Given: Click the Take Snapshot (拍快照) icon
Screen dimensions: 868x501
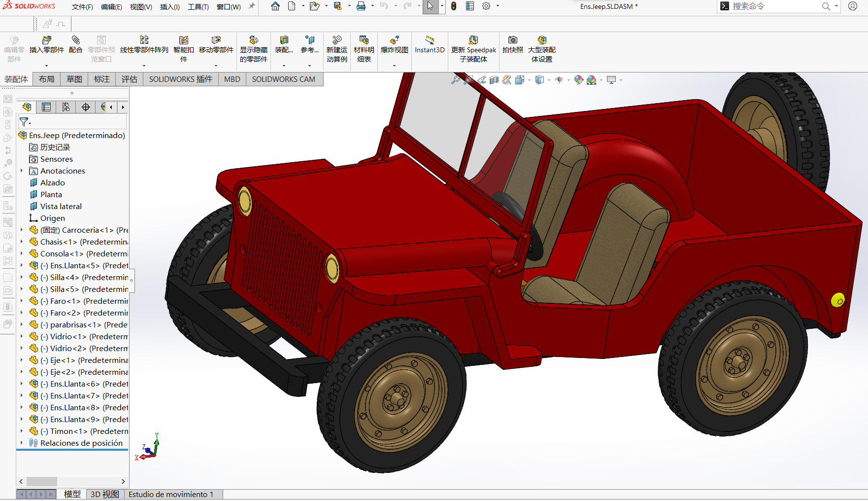Looking at the screenshot, I should (x=512, y=40).
